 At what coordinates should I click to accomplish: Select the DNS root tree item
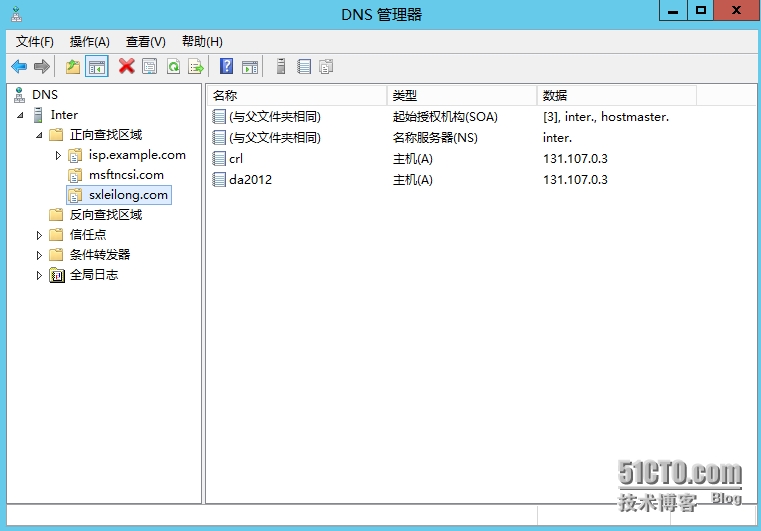click(45, 95)
